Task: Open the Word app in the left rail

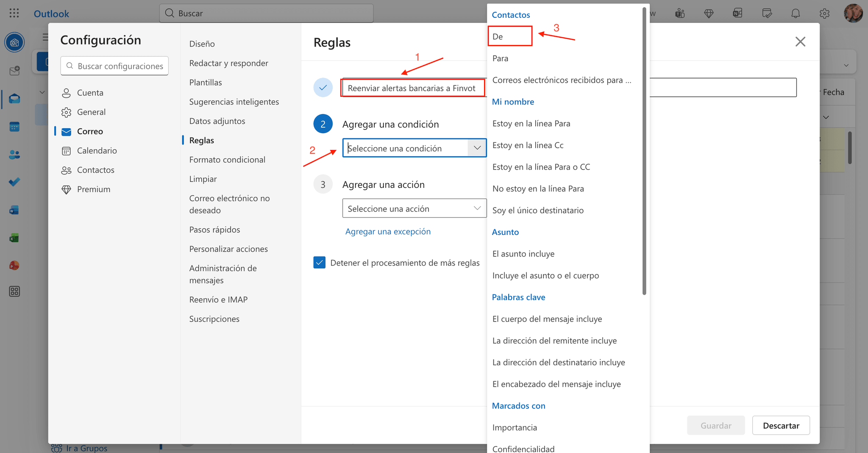Action: (14, 210)
